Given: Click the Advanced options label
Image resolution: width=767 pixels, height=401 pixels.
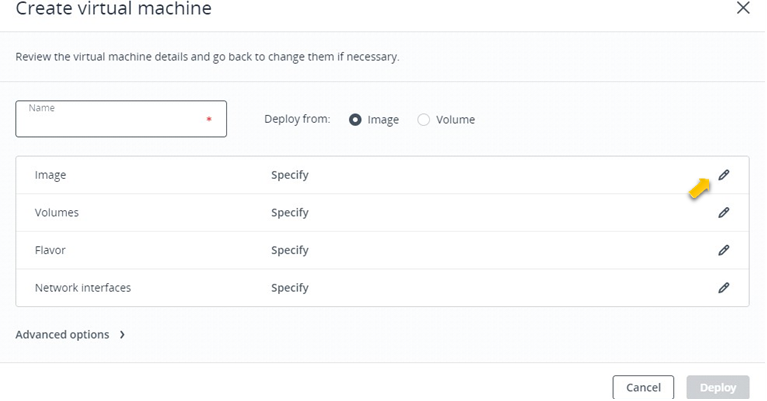Looking at the screenshot, I should pyautogui.click(x=62, y=334).
